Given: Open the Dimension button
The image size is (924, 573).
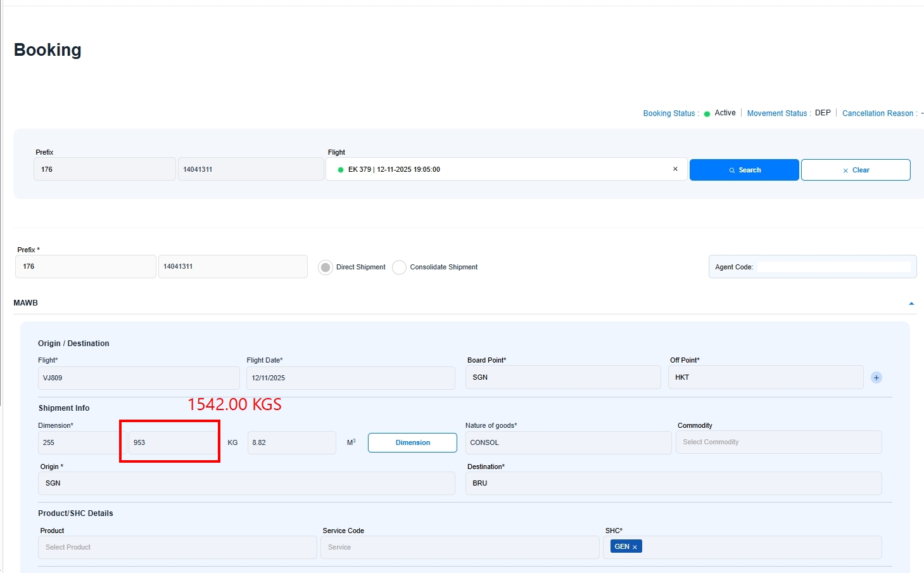Looking at the screenshot, I should 412,442.
